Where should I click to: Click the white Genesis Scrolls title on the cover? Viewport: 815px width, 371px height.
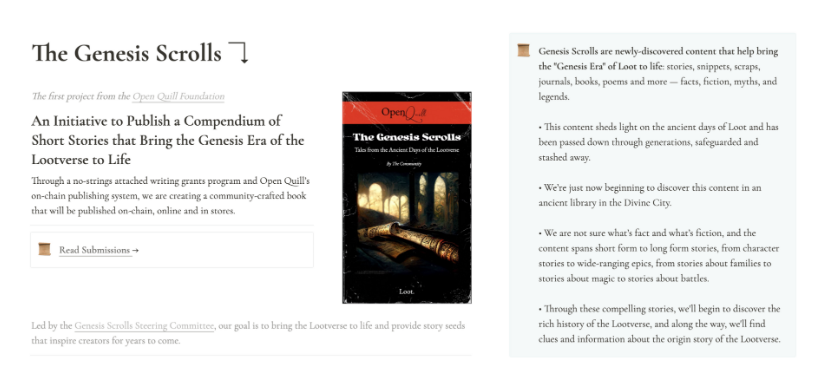point(406,137)
